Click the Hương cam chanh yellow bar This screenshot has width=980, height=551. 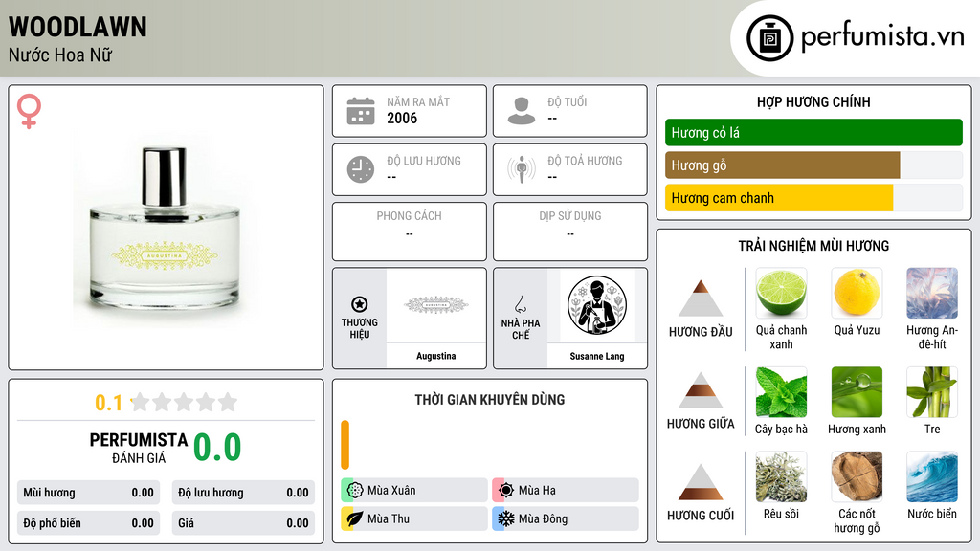pyautogui.click(x=779, y=198)
